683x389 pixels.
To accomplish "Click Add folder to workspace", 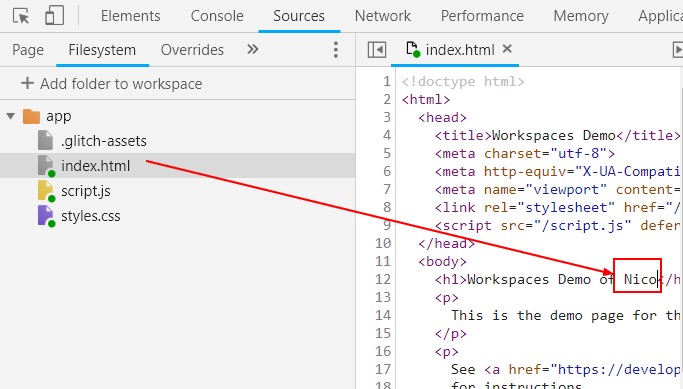I will coord(112,84).
